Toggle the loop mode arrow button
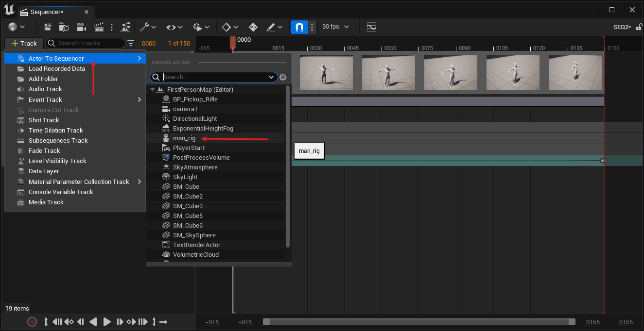The height and width of the screenshot is (331, 644). (x=163, y=322)
